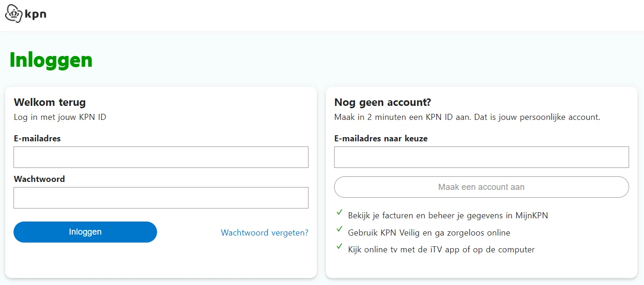Click the checkmark beside 'Bekijk je facturen'
This screenshot has width=644, height=285.
(x=339, y=213)
